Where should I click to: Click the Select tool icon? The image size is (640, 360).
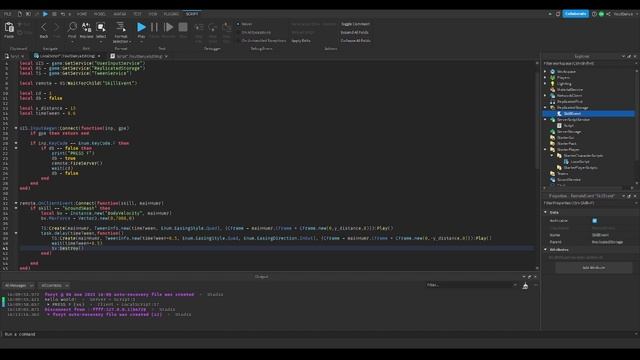click(101, 27)
